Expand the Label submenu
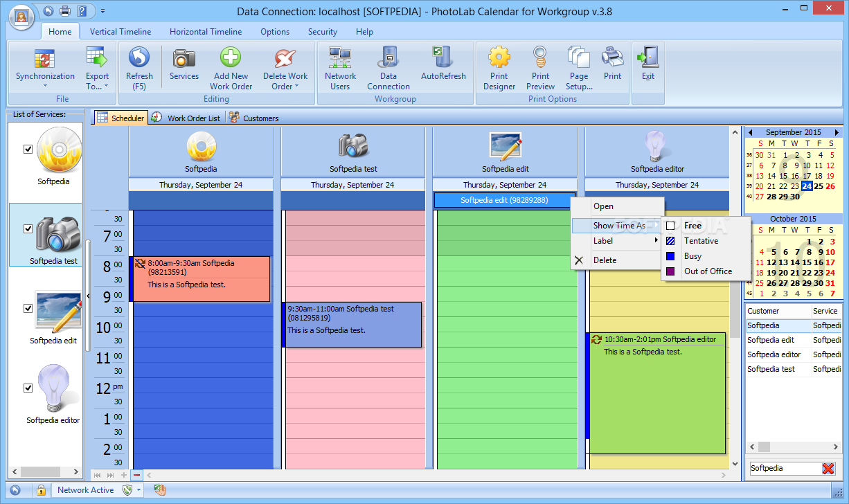The image size is (849, 504). 616,241
